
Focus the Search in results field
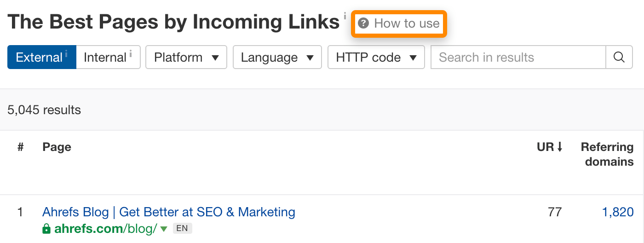point(518,58)
